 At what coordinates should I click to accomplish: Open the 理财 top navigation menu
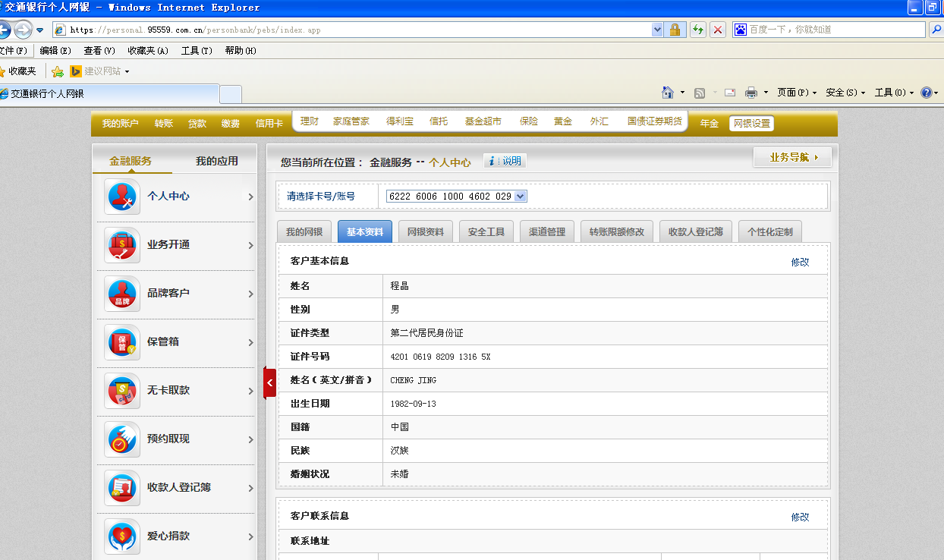point(310,121)
